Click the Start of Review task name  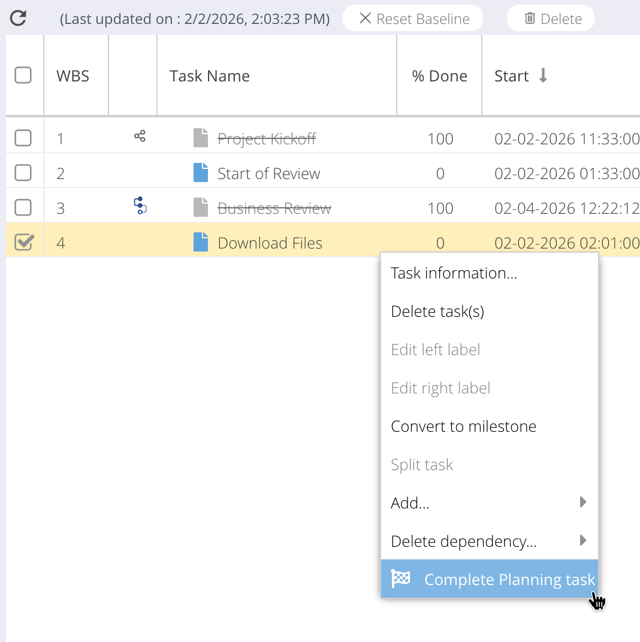click(269, 174)
